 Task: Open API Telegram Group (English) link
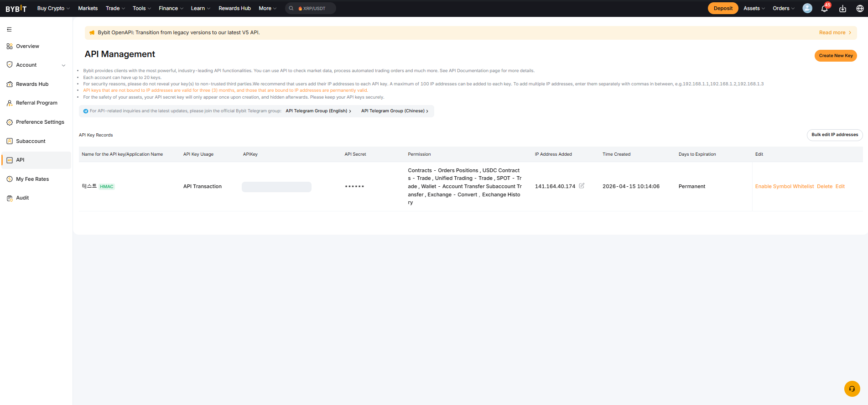tap(318, 111)
